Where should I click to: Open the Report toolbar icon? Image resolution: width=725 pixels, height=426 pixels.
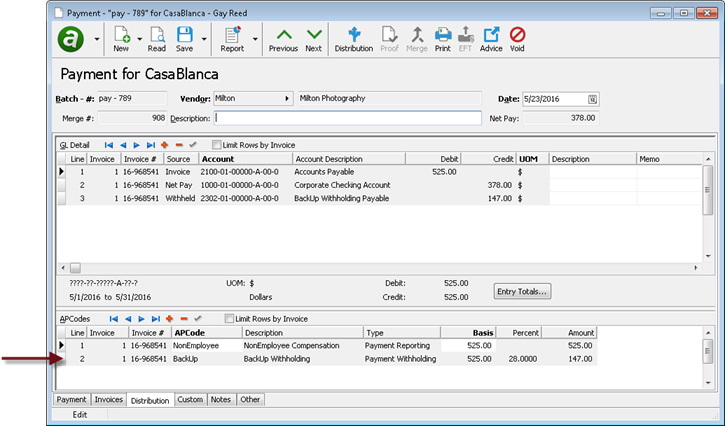point(232,39)
